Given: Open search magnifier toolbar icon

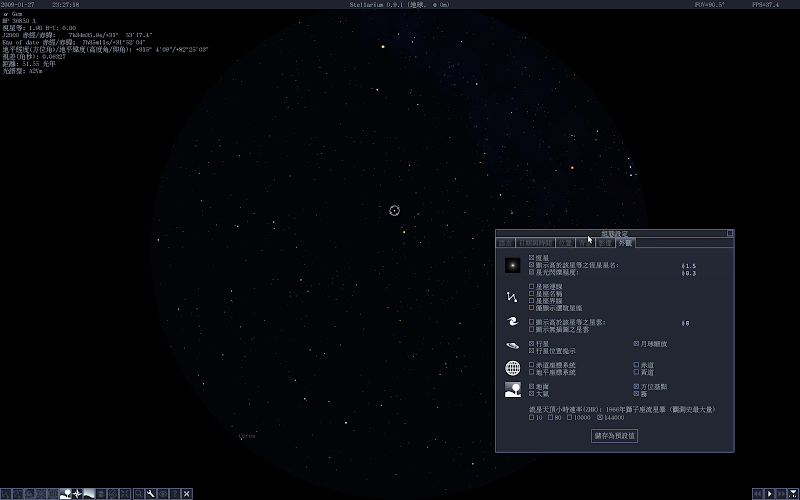Looking at the screenshot, I should [138, 494].
